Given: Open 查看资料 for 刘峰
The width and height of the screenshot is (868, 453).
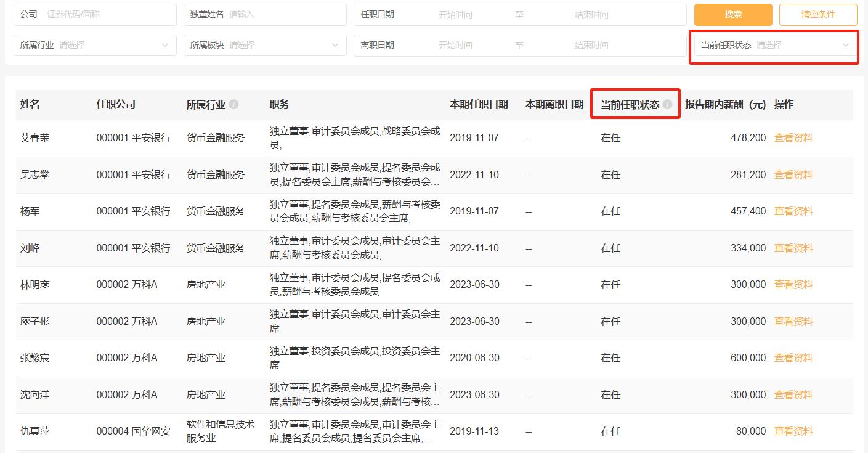Looking at the screenshot, I should (793, 248).
